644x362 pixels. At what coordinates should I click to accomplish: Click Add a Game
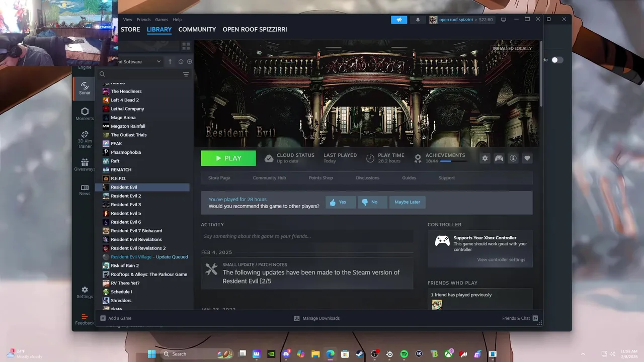(x=116, y=318)
